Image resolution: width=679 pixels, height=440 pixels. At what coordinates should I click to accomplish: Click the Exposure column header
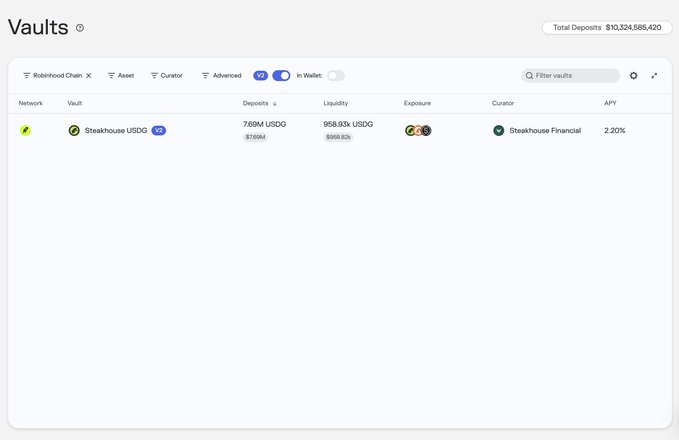pyautogui.click(x=417, y=103)
